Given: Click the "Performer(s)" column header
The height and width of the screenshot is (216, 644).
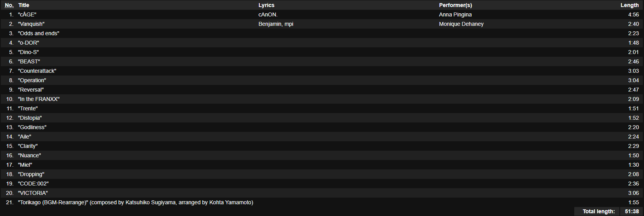Looking at the screenshot, I should click(455, 5).
